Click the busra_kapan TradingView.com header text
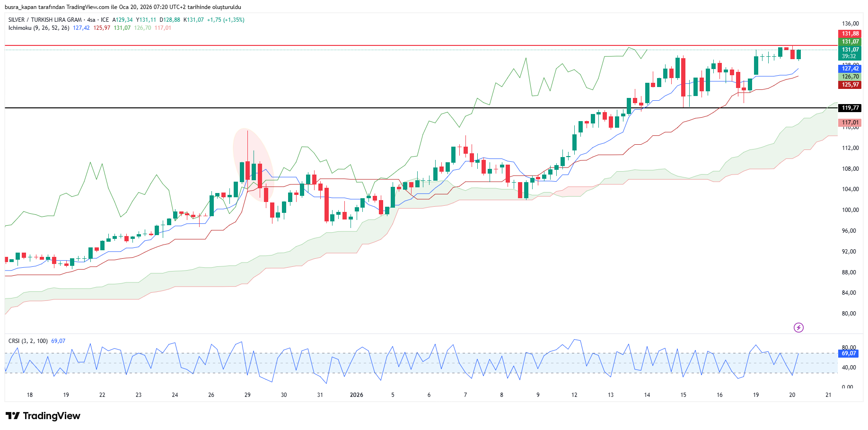Viewport: 868px width, 430px height. coord(123,7)
